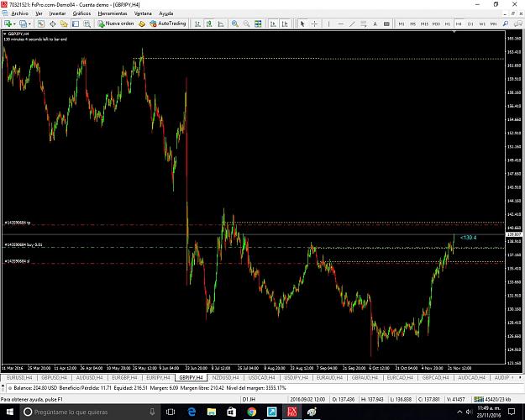525x420 pixels.
Task: Open the chat bubbles icon
Action: 517,24
